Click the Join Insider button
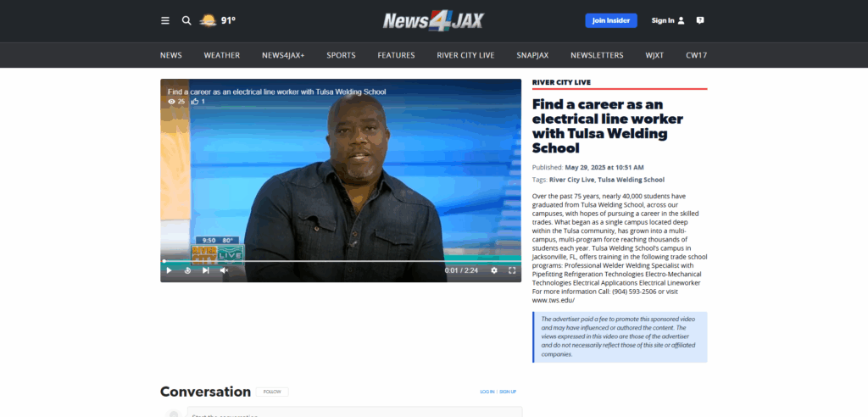 coord(611,20)
